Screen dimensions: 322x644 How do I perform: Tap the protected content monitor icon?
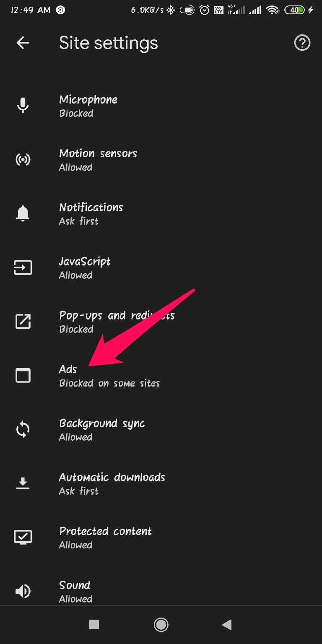tap(23, 538)
